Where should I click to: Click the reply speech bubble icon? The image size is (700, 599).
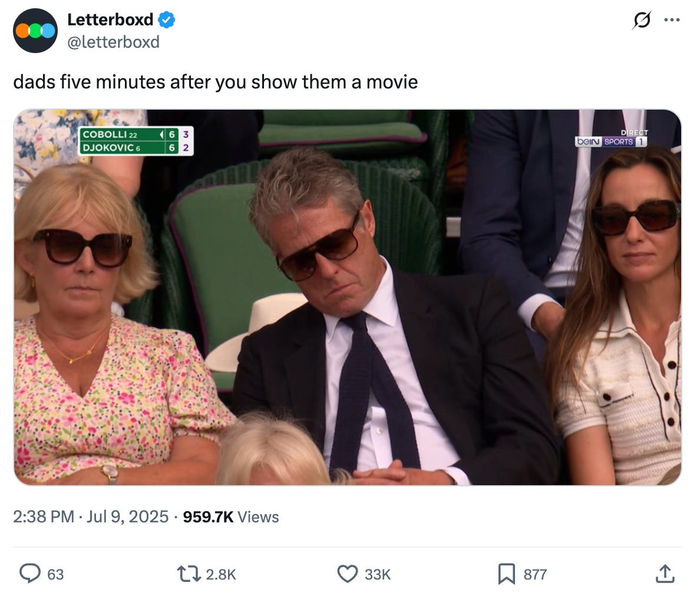click(x=30, y=574)
